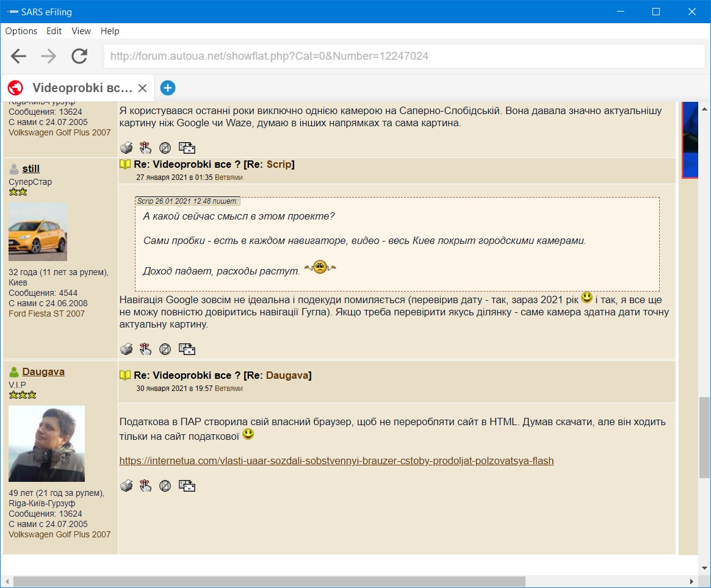The width and height of the screenshot is (711, 588).
Task: Open the View menu
Action: coord(81,31)
